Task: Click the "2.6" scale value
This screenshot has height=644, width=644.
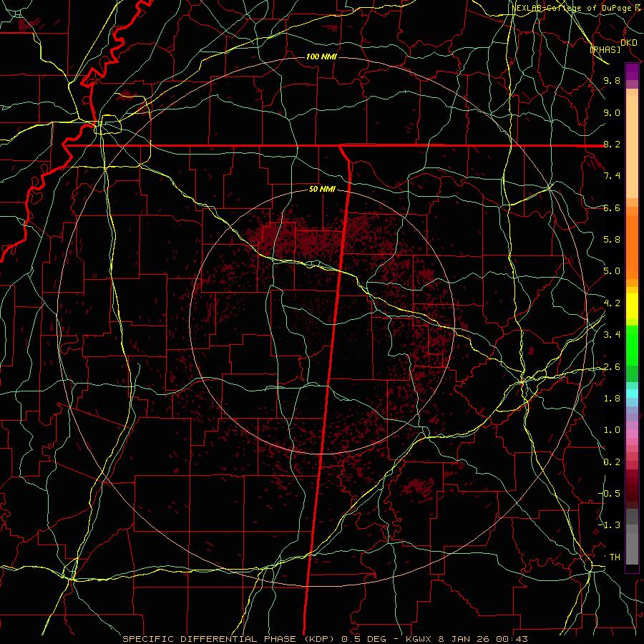Action: click(612, 367)
